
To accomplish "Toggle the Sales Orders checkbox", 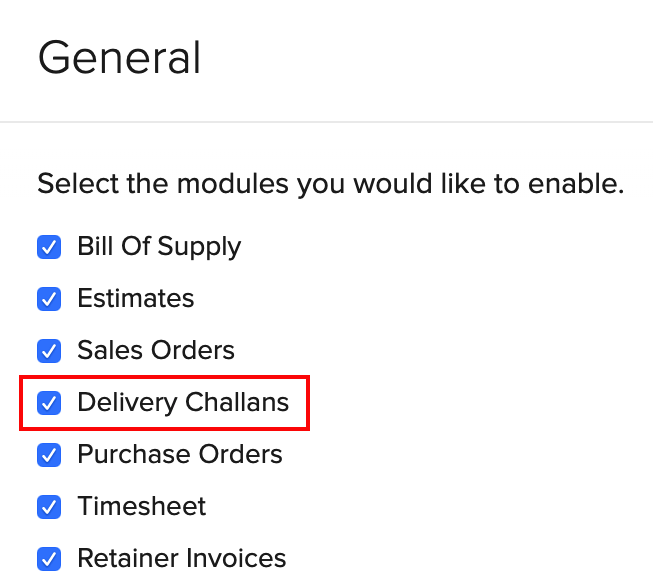I will tap(49, 351).
